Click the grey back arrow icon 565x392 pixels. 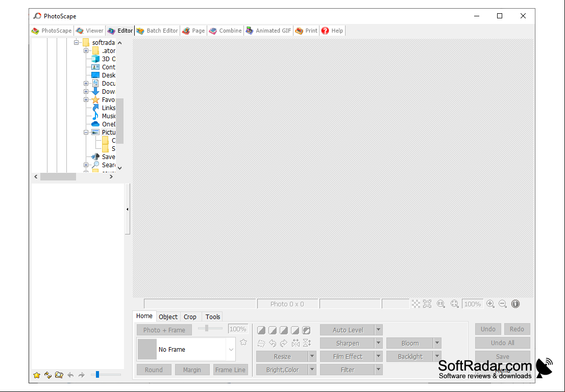tap(70, 375)
